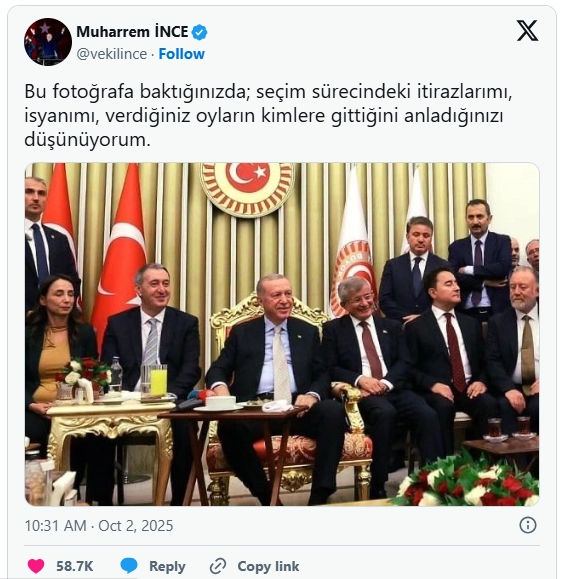This screenshot has height=579, width=566.
Task: Click the orange juice glass in photo
Action: click(x=159, y=380)
